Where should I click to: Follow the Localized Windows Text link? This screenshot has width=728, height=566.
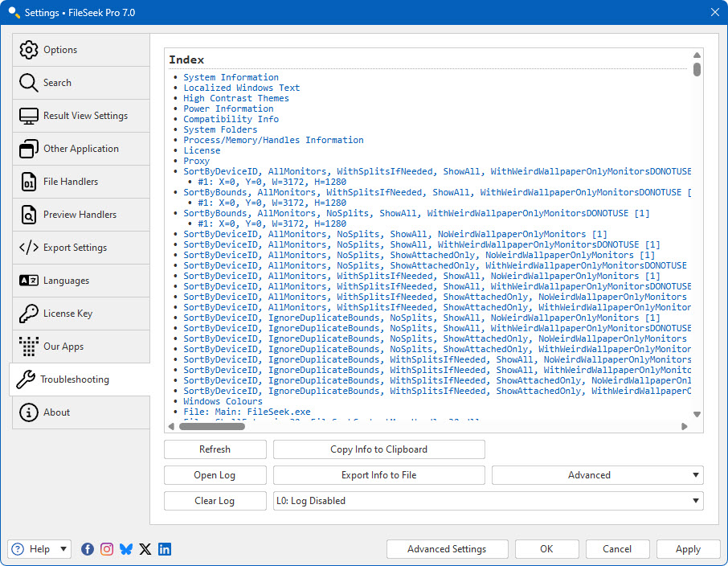(241, 88)
